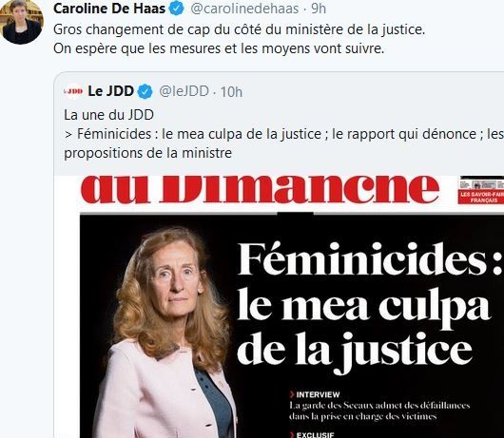Click the tweet text about ministère de la justice

239,39
